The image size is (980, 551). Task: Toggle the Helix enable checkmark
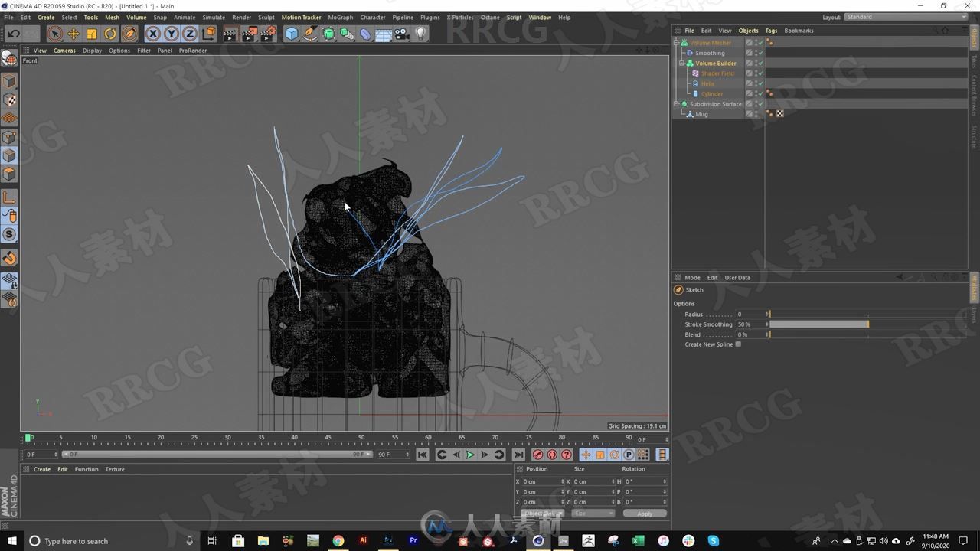[760, 83]
